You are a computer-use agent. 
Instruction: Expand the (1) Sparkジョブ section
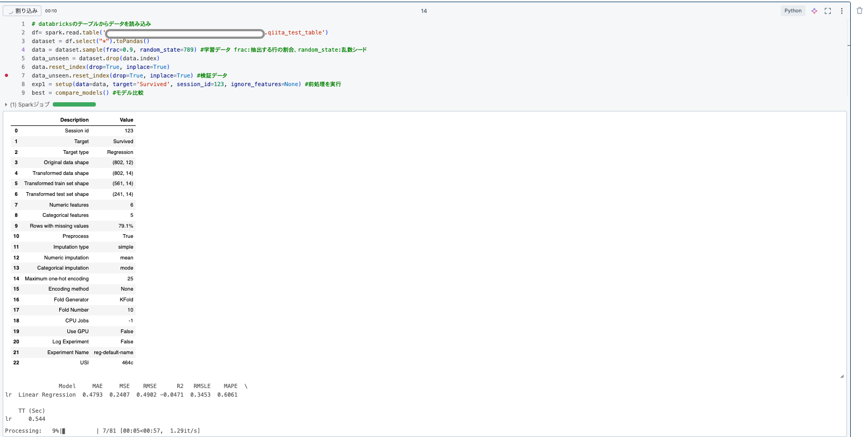27,104
